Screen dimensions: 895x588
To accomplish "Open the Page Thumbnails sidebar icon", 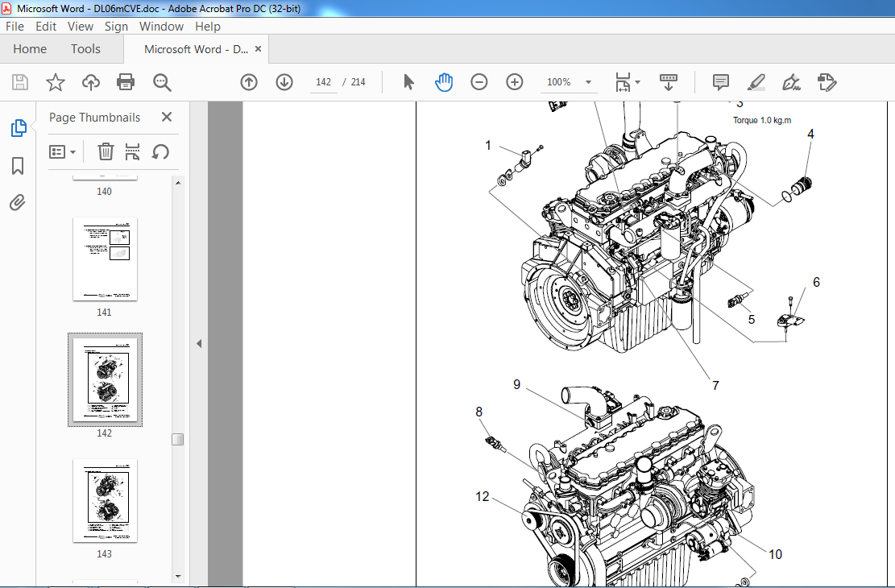I will [x=19, y=128].
